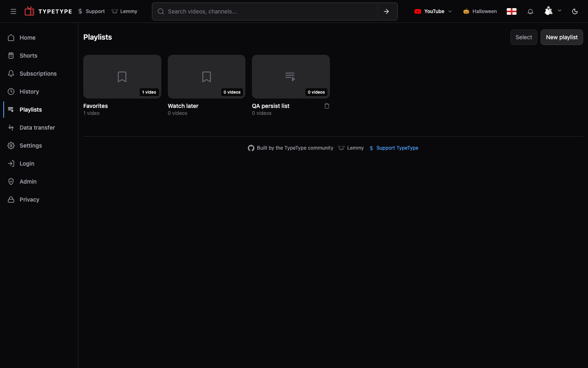The height and width of the screenshot is (368, 588).
Task: Change language via the flag icon
Action: (x=512, y=11)
